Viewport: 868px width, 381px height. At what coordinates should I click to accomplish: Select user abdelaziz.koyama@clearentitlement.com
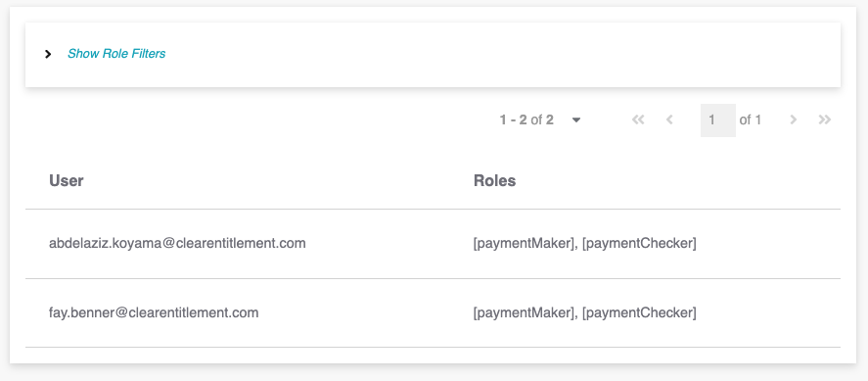(x=177, y=243)
